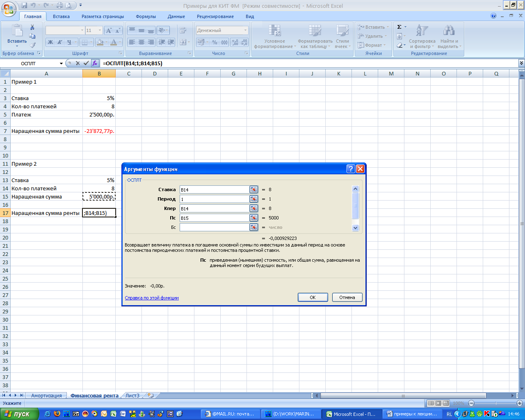Click OK in function arguments dialog

click(x=313, y=297)
